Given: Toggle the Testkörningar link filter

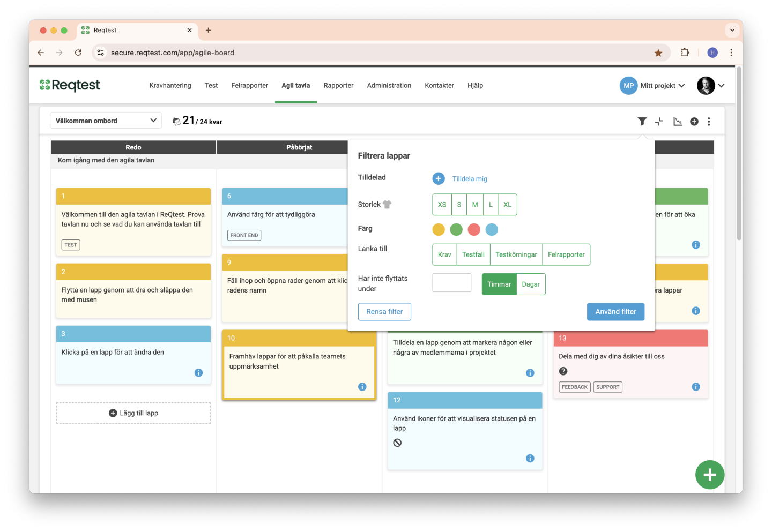Looking at the screenshot, I should (516, 254).
